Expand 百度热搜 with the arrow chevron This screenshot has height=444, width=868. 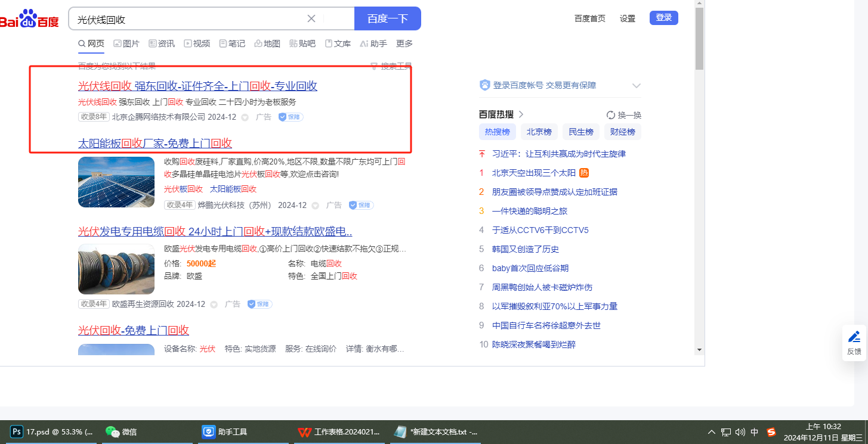[521, 114]
